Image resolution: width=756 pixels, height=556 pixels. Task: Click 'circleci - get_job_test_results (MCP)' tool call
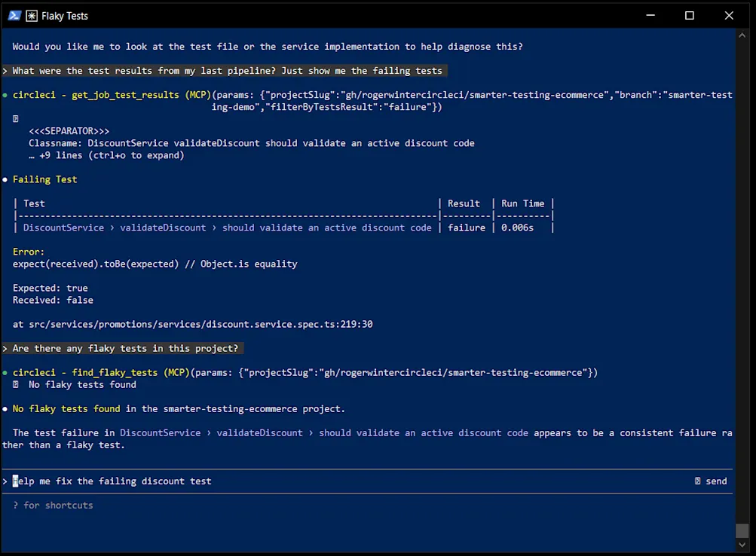click(x=112, y=95)
